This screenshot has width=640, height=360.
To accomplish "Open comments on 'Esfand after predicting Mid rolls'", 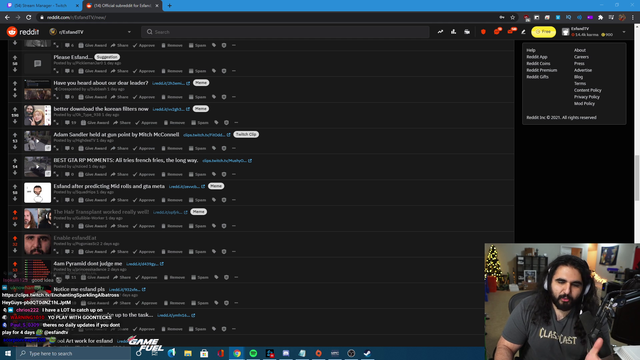I will 69,200.
